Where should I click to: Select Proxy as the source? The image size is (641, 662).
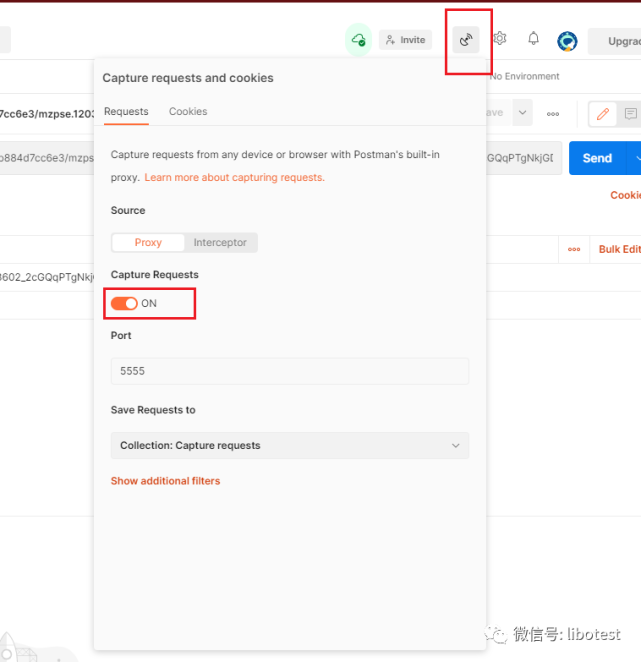coord(148,242)
